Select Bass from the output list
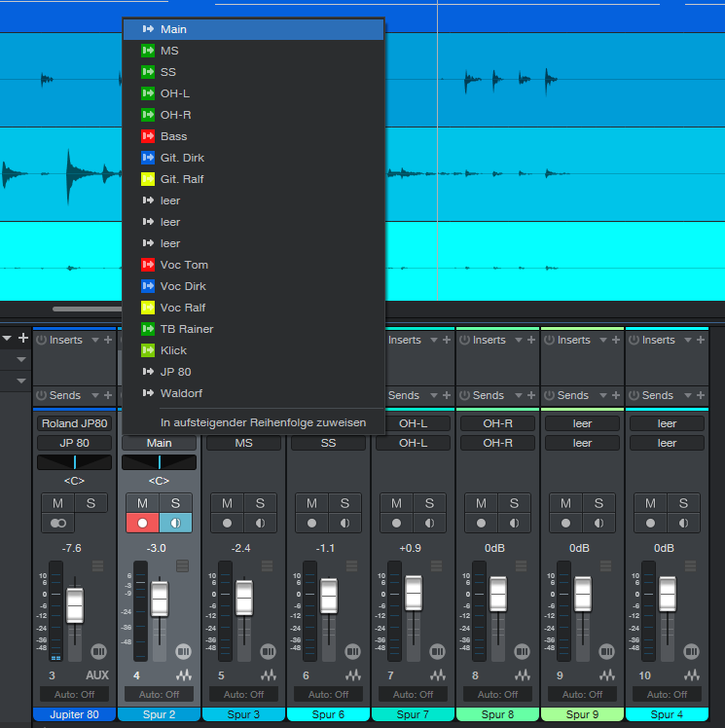 [x=173, y=136]
